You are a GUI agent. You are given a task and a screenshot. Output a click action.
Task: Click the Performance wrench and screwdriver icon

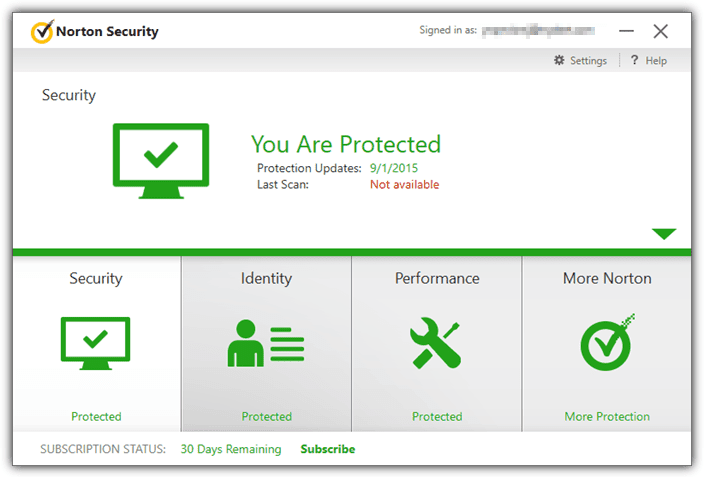tap(436, 343)
